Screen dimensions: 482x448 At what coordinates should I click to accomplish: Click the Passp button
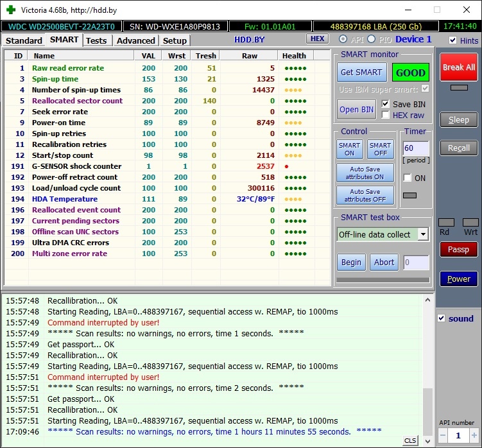coord(458,250)
